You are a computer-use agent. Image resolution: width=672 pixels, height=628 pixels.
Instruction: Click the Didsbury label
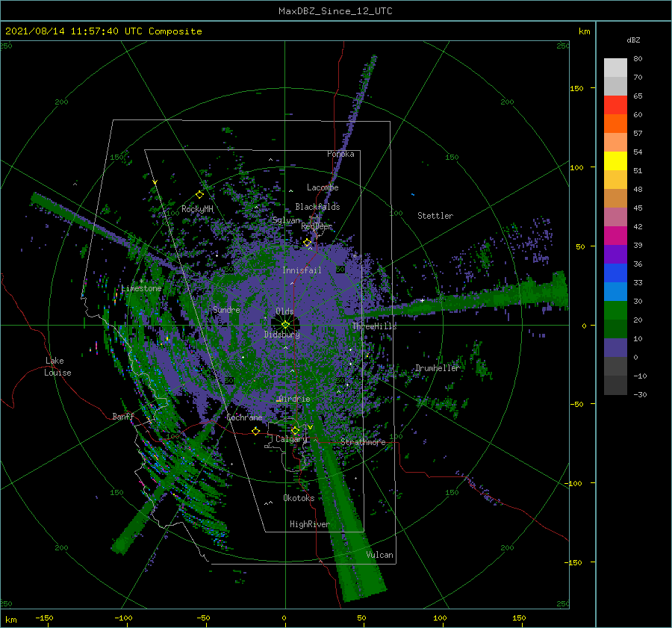point(282,335)
